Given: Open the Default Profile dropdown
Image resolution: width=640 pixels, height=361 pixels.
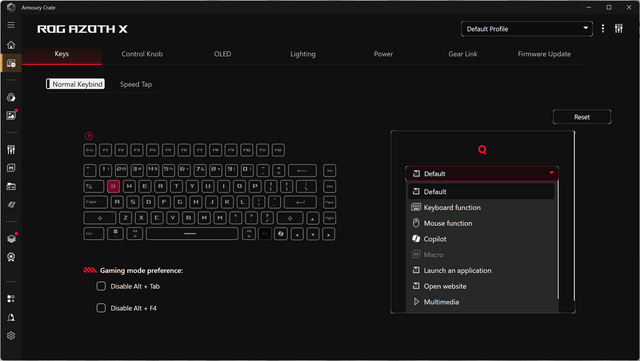Looking at the screenshot, I should 527,29.
